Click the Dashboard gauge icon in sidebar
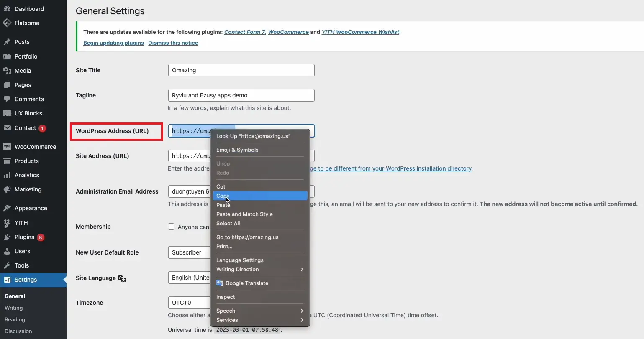This screenshot has height=339, width=644. (7, 9)
